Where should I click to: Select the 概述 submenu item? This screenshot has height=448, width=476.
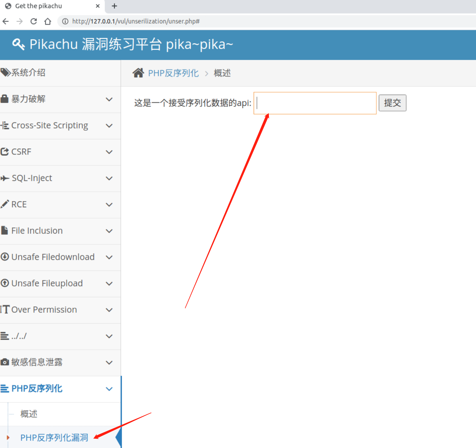pos(29,414)
